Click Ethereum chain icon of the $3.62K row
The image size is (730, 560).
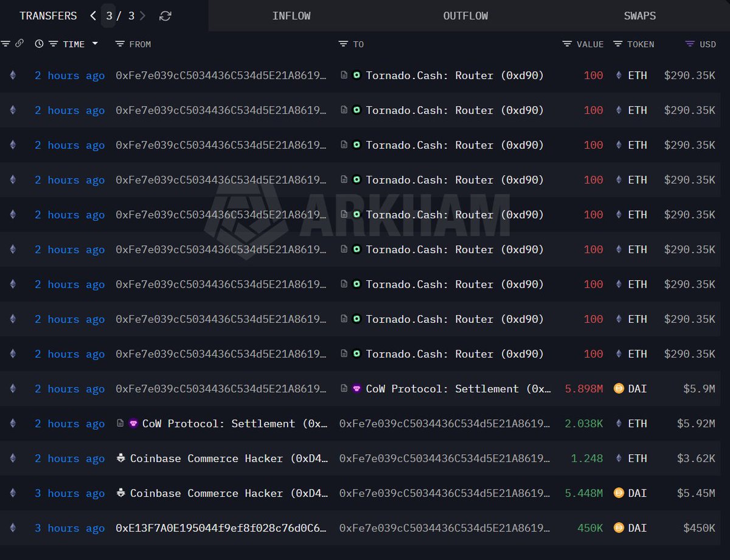[13, 458]
